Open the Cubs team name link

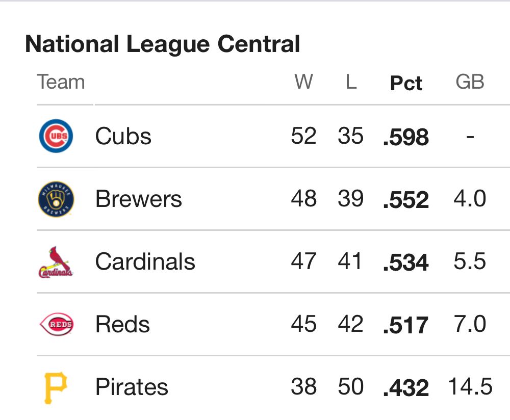(123, 136)
